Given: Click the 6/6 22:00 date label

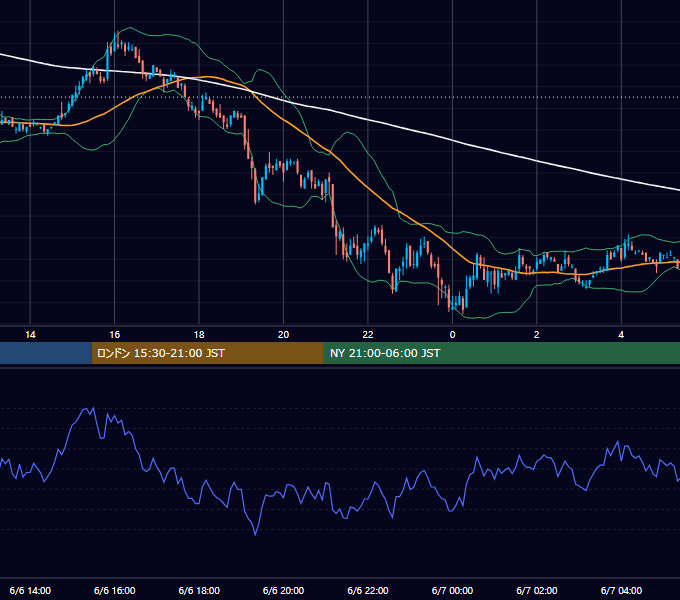Looking at the screenshot, I should tap(368, 590).
